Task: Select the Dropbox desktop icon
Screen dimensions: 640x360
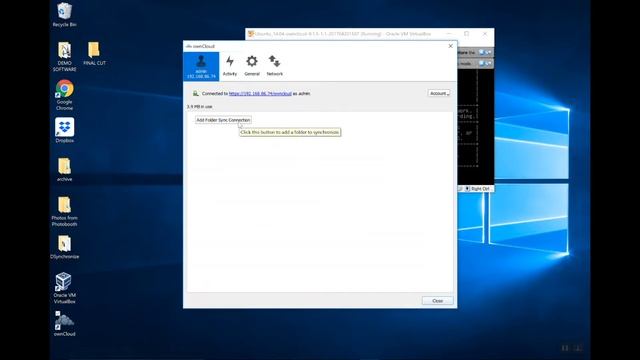Action: (x=64, y=130)
